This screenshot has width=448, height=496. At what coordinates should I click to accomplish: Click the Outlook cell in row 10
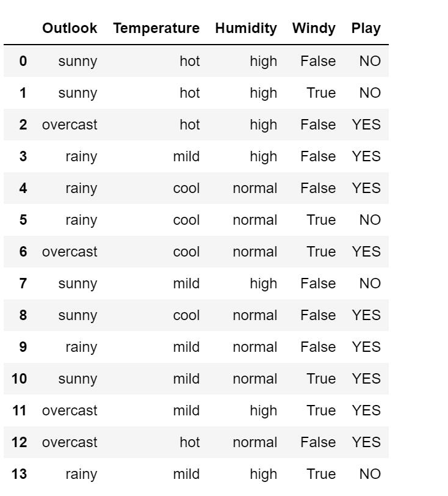click(78, 379)
